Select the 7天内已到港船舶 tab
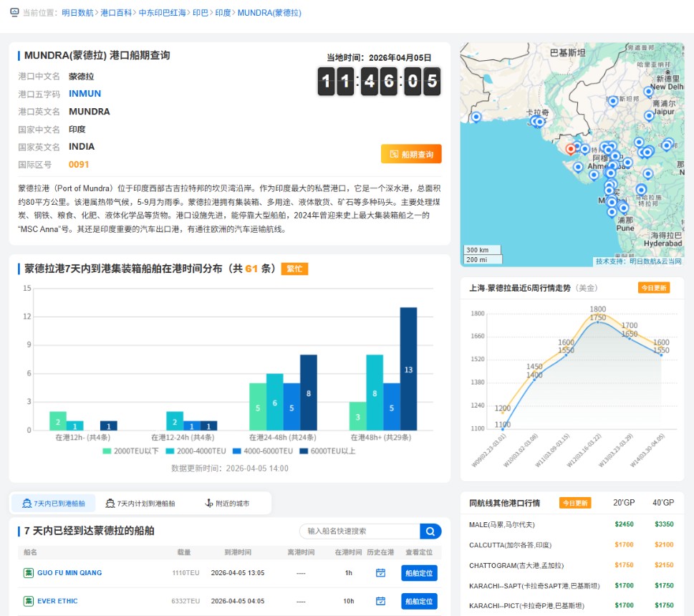 [x=54, y=504]
